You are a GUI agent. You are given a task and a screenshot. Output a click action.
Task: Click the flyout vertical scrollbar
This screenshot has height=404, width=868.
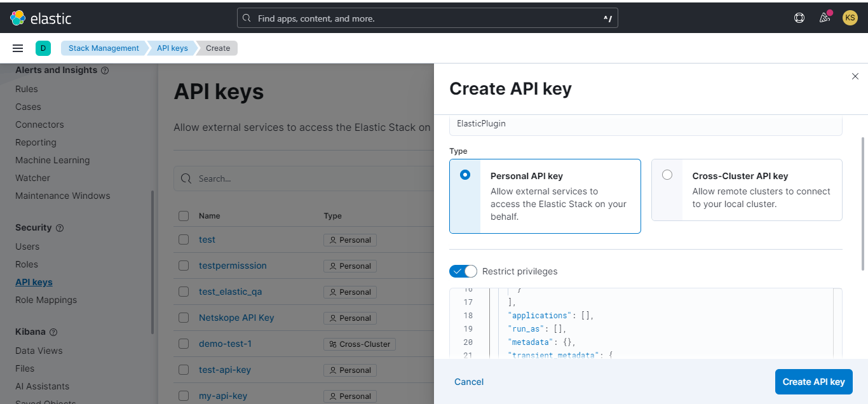(x=863, y=203)
